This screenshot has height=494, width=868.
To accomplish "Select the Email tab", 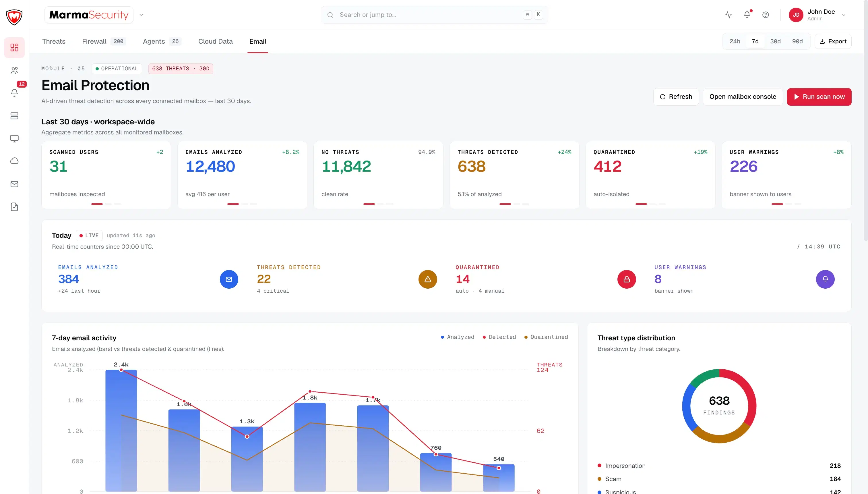I will [x=258, y=41].
